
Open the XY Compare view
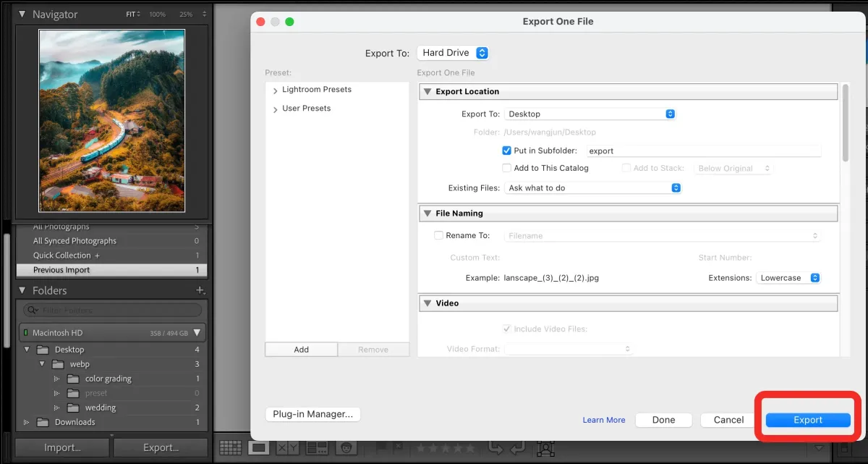click(x=286, y=448)
